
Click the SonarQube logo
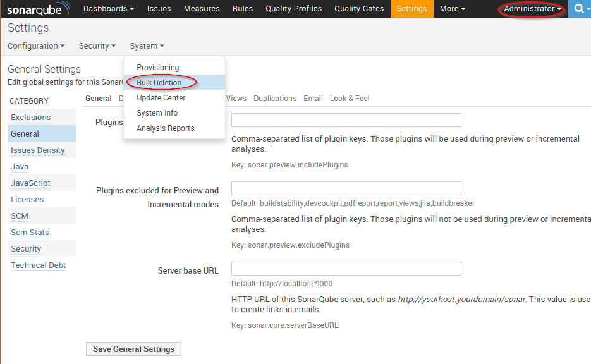point(39,9)
